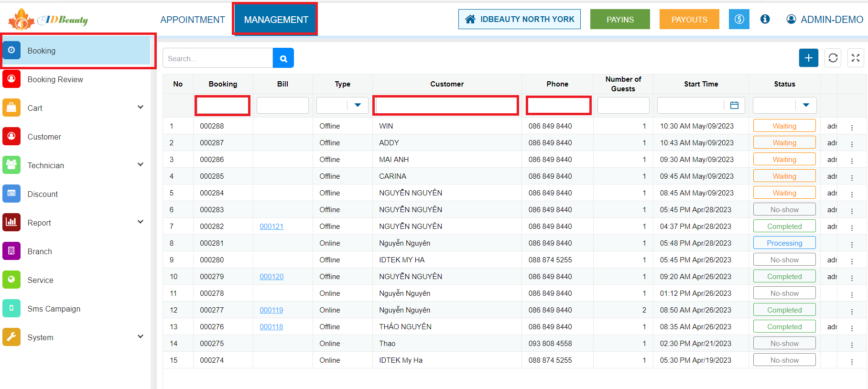The image size is (868, 389).
Task: Click Processing status of booking 000281
Action: 784,243
